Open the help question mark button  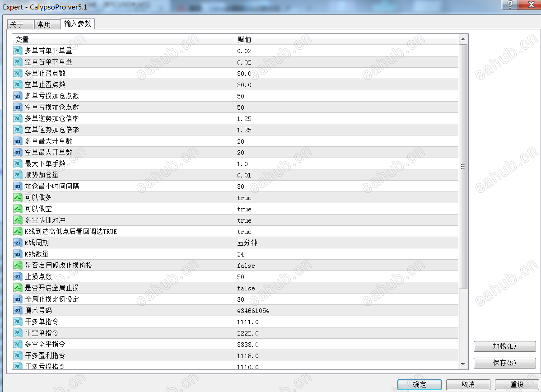[510, 5]
